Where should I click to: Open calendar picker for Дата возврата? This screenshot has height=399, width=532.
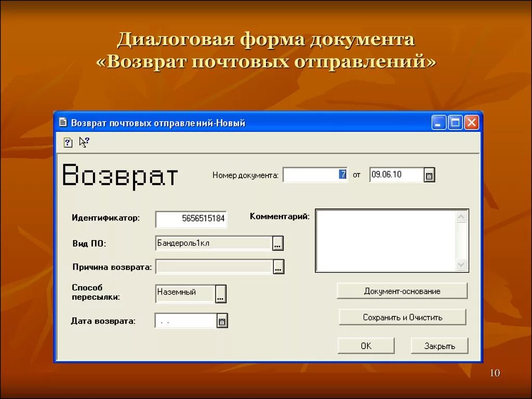[x=222, y=321]
